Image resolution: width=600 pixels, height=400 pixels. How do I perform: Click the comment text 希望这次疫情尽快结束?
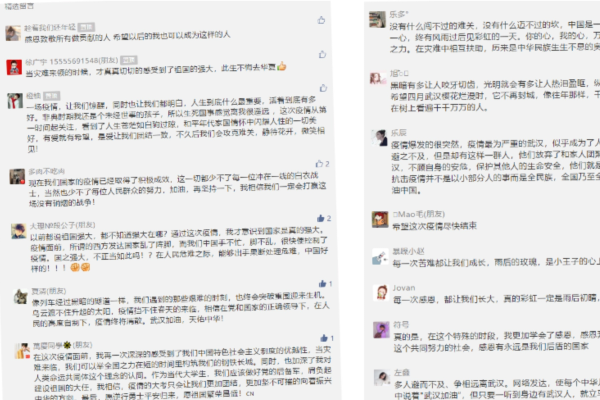435,226
